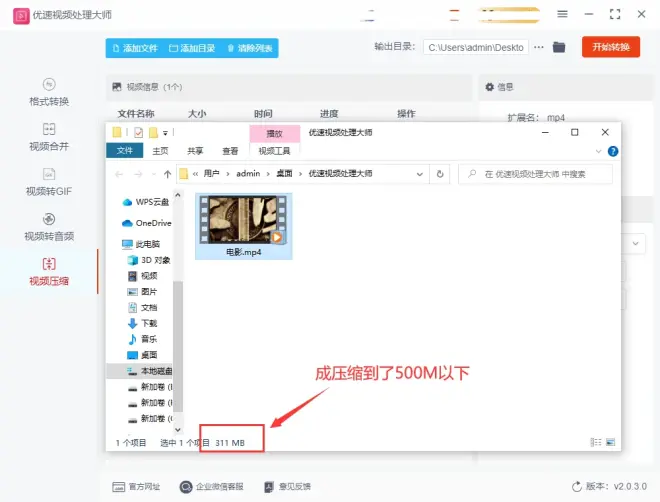Select 视频 folder in the navigation pane
Screen dimensions: 660x502
pyautogui.click(x=143, y=276)
